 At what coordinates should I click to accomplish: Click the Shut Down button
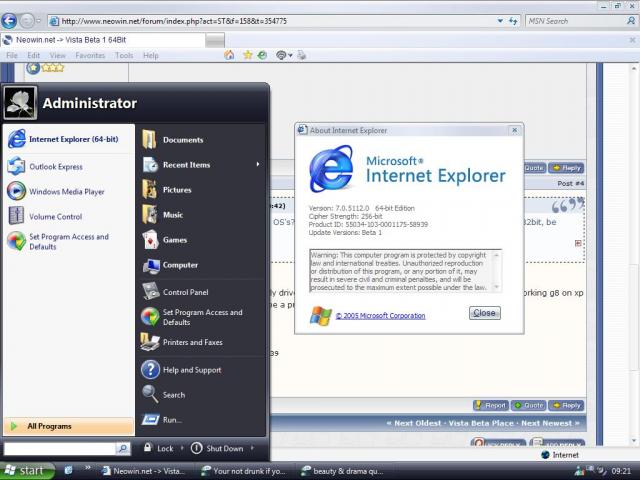click(x=217, y=448)
